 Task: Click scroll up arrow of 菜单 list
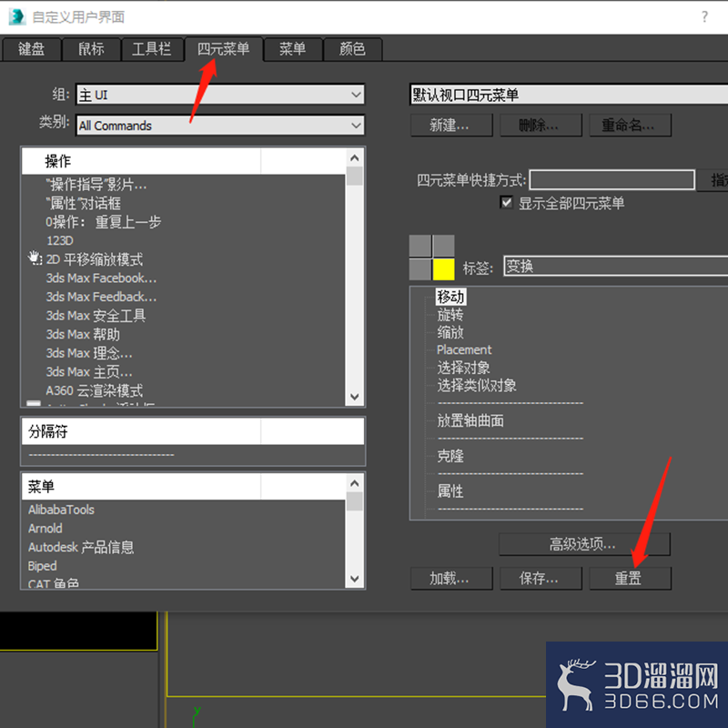(x=355, y=483)
